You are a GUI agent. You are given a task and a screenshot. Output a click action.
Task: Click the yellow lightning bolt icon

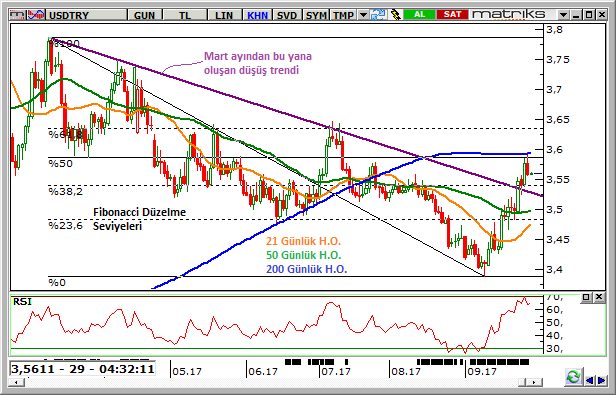395,15
